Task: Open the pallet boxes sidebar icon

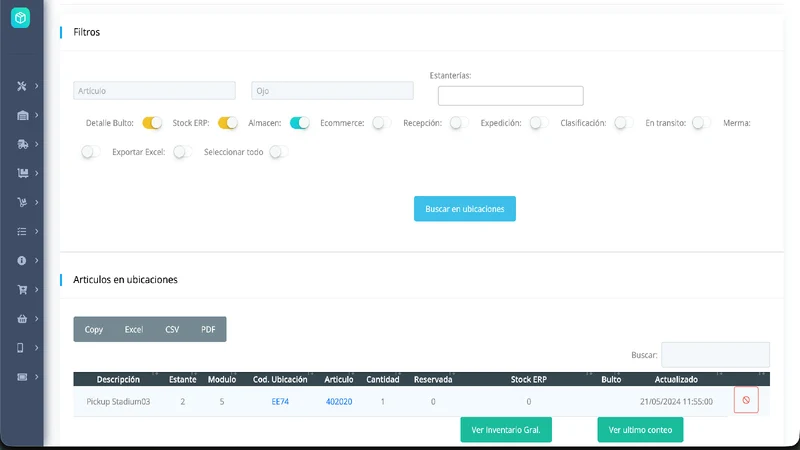Action: pyautogui.click(x=22, y=173)
